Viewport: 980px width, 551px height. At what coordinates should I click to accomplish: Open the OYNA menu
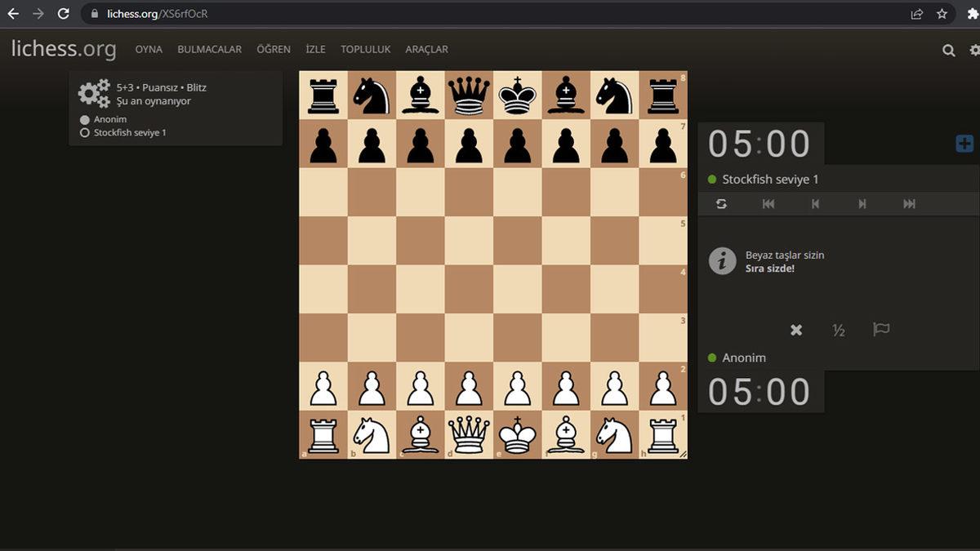149,50
